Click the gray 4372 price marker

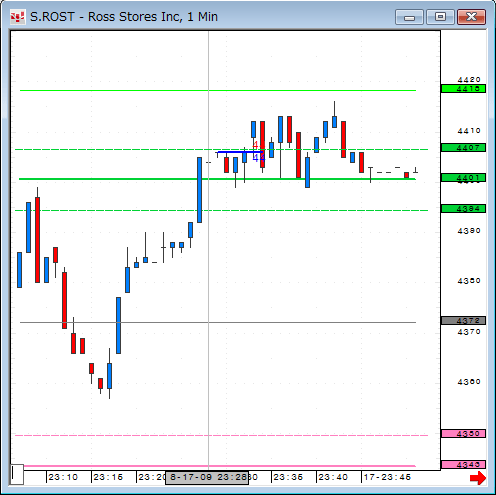(463, 321)
